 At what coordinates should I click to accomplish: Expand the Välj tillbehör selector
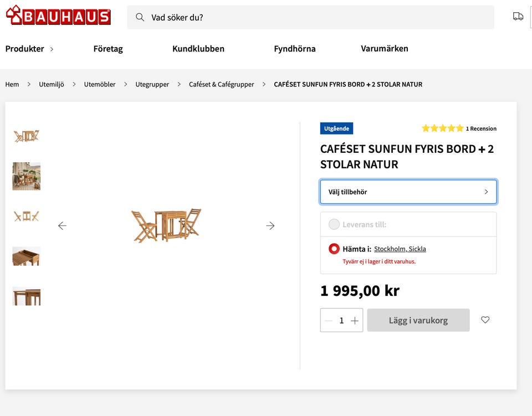(408, 192)
